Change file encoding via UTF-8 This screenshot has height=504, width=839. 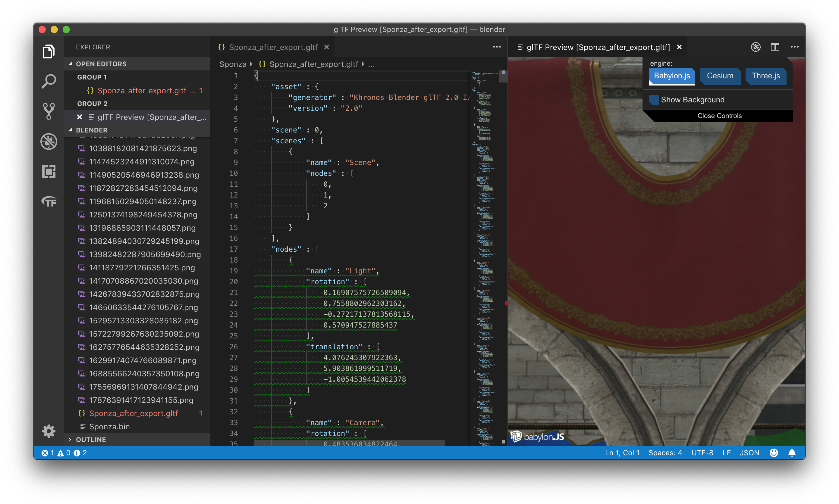(702, 453)
